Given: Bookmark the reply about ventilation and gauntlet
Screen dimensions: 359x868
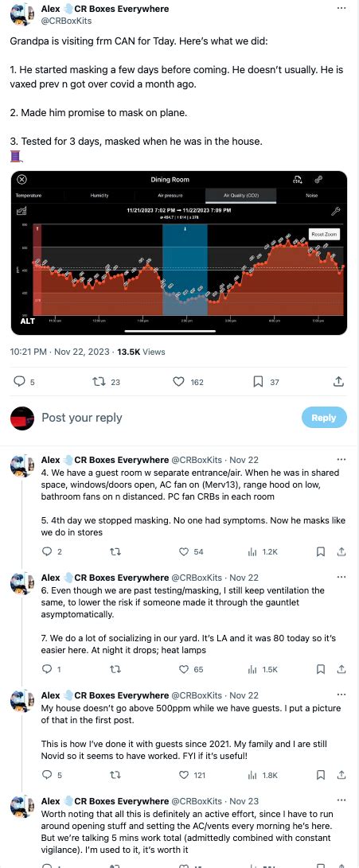Looking at the screenshot, I should pos(320,669).
